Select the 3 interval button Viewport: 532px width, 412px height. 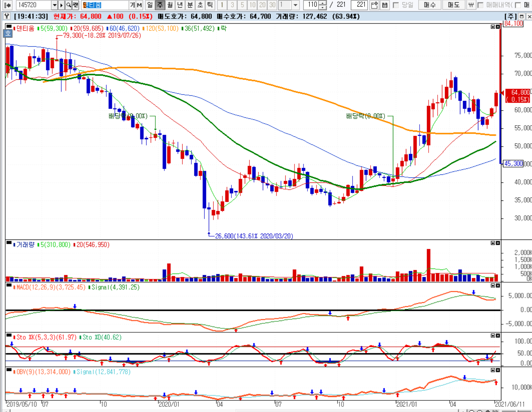click(232, 5)
